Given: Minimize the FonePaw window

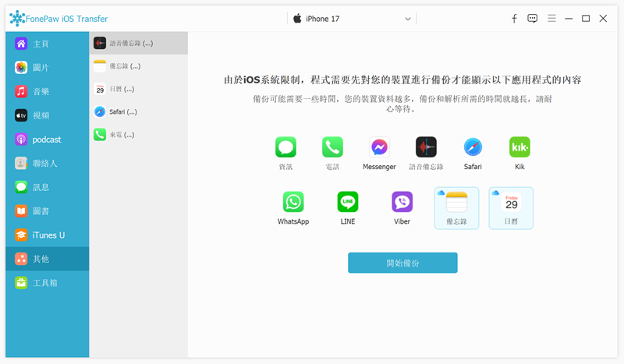Looking at the screenshot, I should (x=569, y=18).
